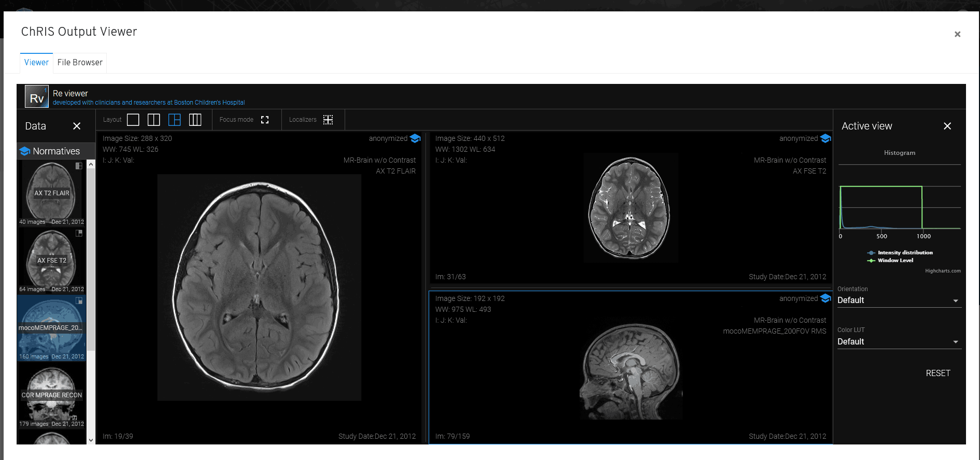The height and width of the screenshot is (460, 980).
Task: Open the Highcharts.com link
Action: coord(942,271)
